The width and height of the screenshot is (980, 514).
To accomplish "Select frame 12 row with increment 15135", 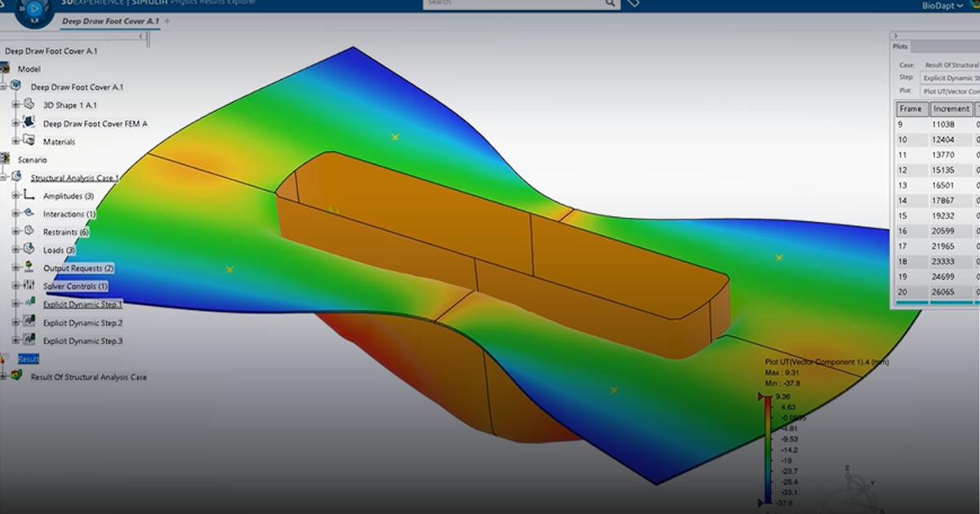I will pos(937,171).
